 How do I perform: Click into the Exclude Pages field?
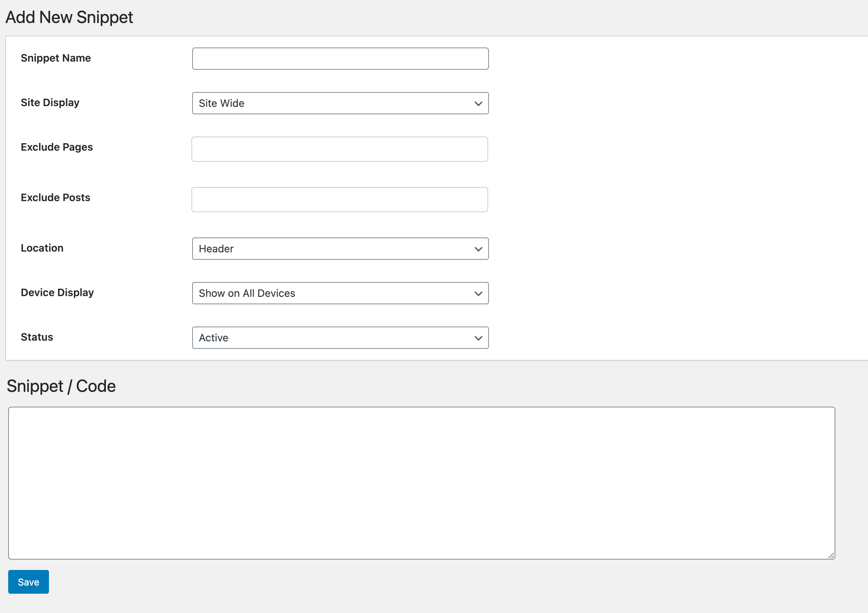339,150
